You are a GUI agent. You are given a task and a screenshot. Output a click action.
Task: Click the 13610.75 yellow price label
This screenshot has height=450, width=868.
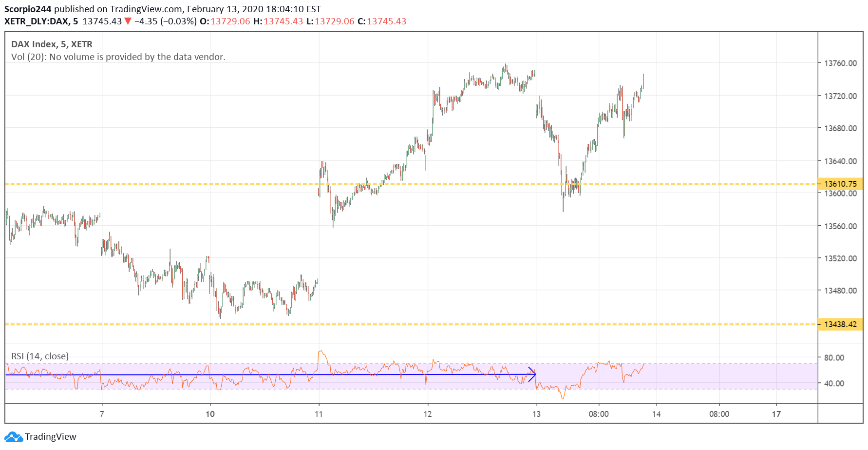tap(840, 184)
